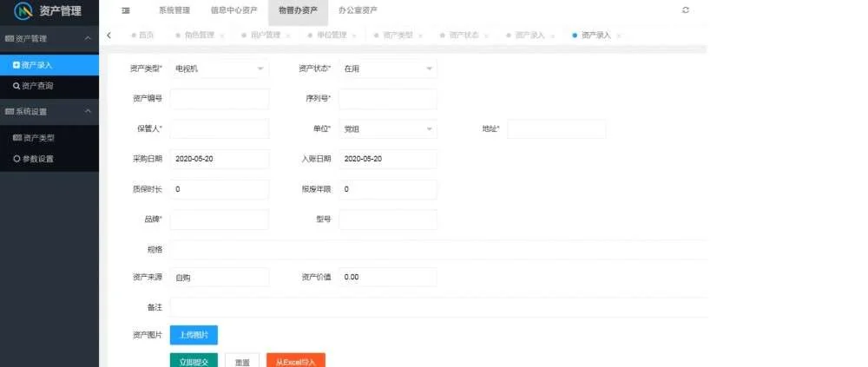
Task: Close the 角色管理 tab
Action: tap(221, 36)
